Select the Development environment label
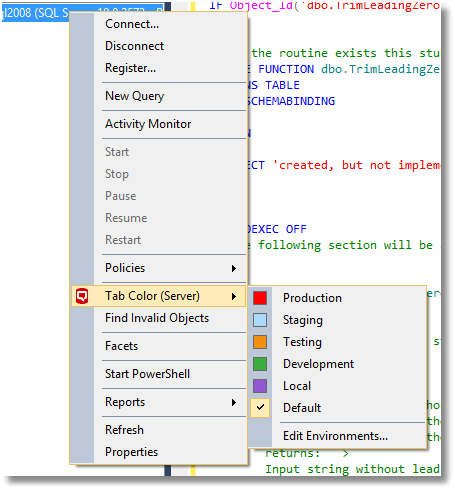455x490 pixels. coord(318,364)
